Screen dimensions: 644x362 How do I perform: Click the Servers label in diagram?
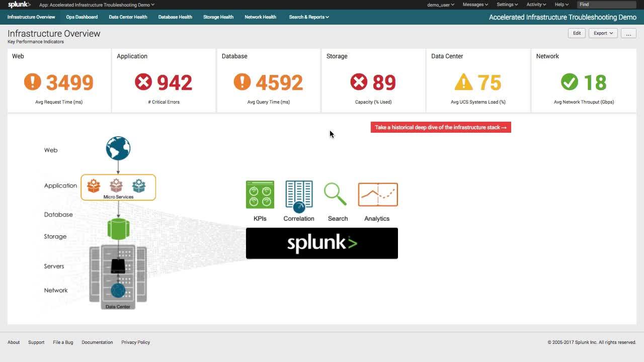54,266
